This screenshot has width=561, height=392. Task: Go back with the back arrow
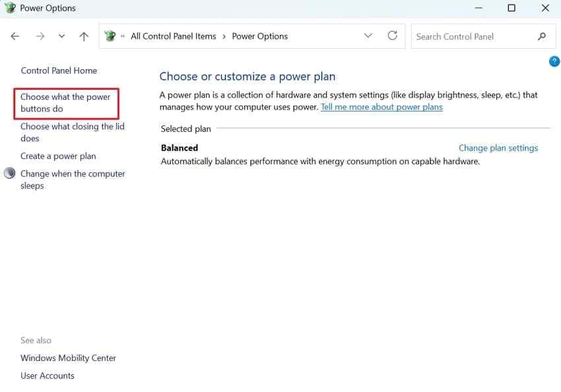point(15,36)
